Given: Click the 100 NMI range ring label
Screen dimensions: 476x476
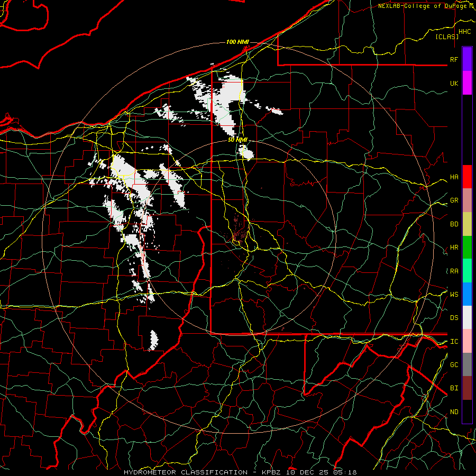Looking at the screenshot, I should [x=237, y=42].
